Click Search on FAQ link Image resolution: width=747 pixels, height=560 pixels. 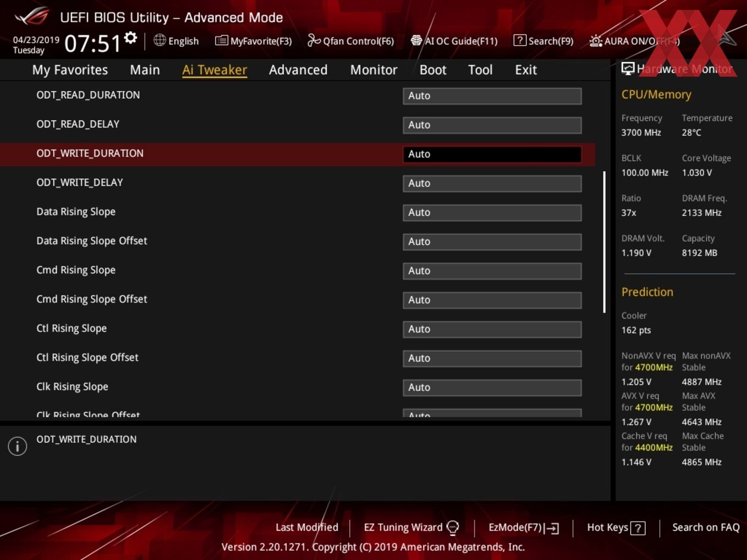tap(706, 527)
